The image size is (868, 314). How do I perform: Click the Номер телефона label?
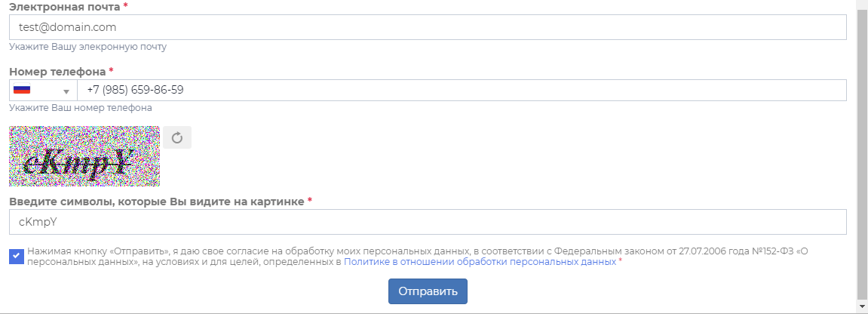pyautogui.click(x=57, y=72)
